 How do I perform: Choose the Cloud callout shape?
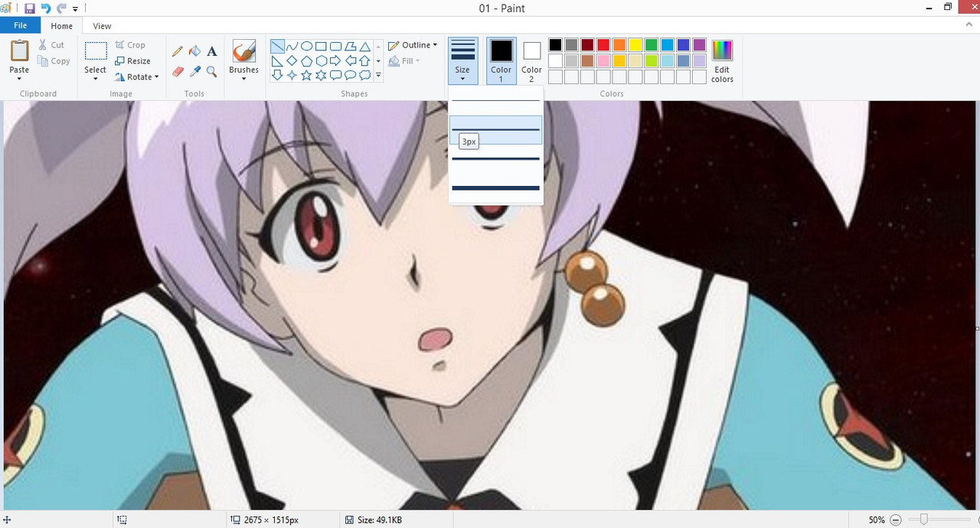tap(364, 75)
